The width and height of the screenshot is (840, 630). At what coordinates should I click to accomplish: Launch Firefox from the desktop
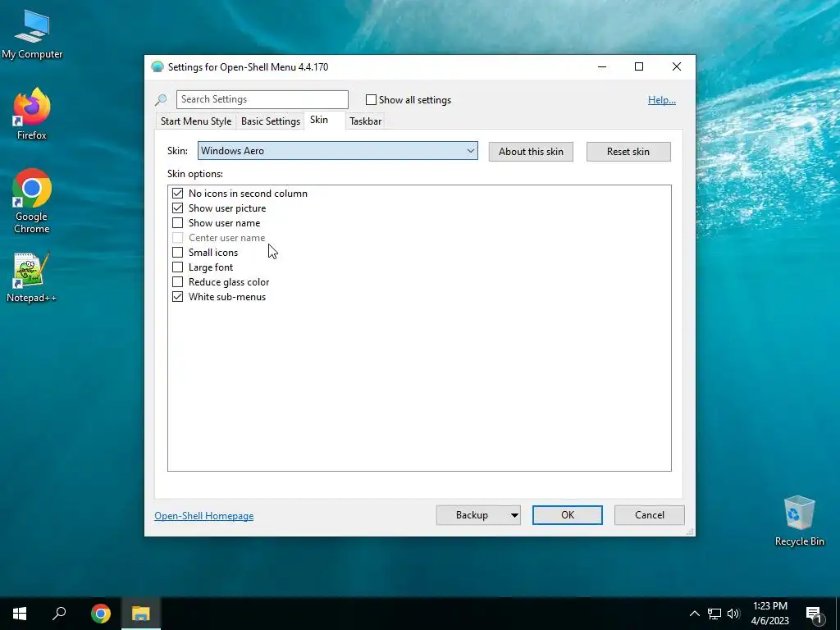tap(32, 113)
